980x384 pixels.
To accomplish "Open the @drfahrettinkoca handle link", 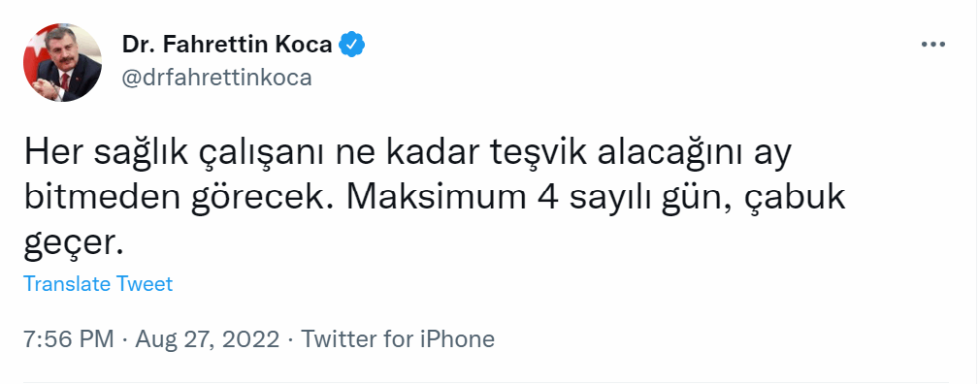I will 216,78.
